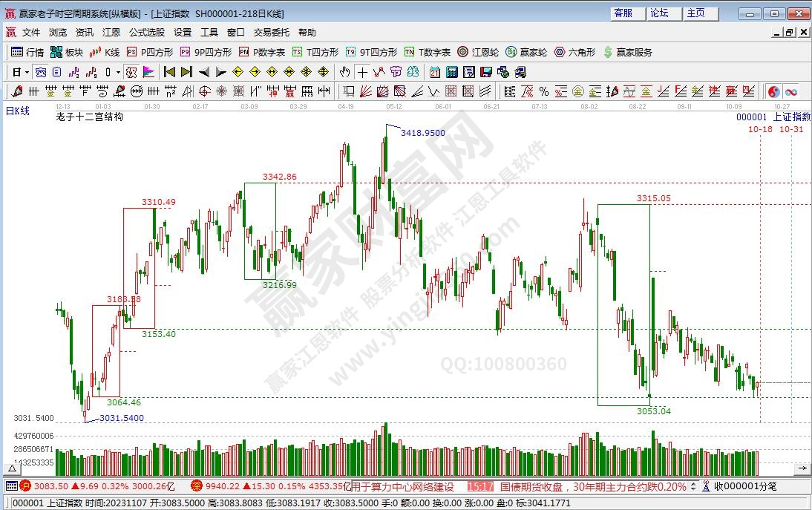Open the calendar icon in toolbar
This screenshot has height=510, width=812.
point(434,72)
